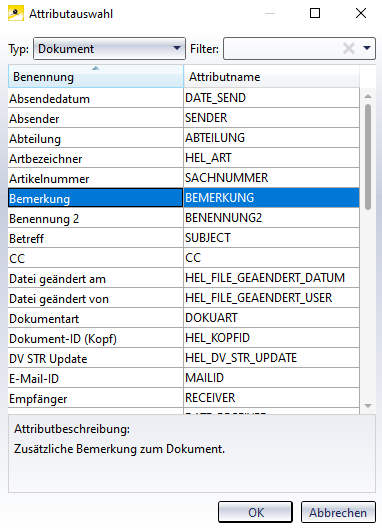Click the vertical scrollbar thumb in list
This screenshot has height=531, width=382.
[368, 157]
